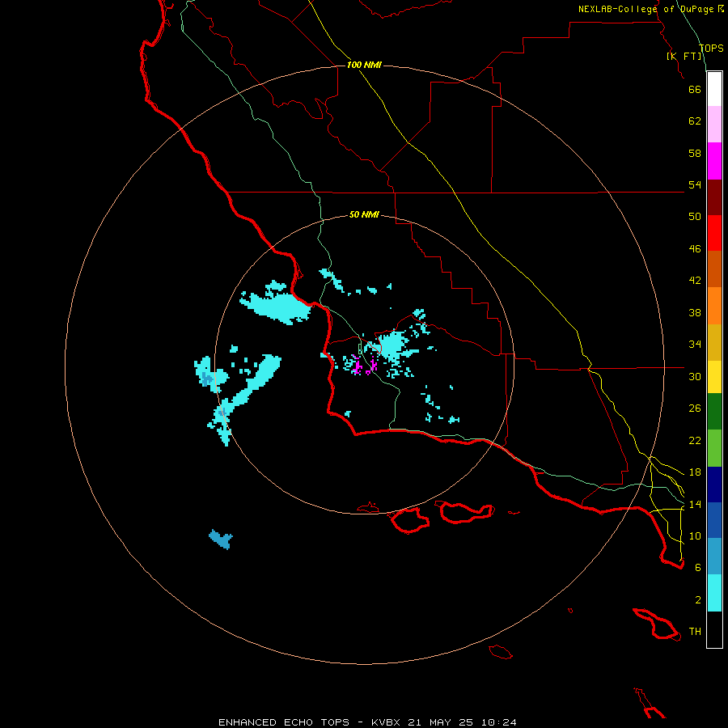This screenshot has height=728, width=728.
Task: Click the legend value 50
Action: click(x=695, y=216)
